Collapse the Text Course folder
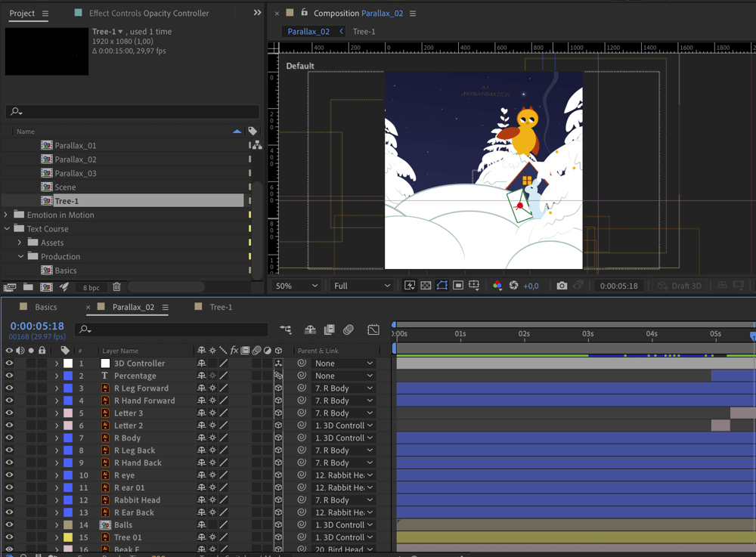The height and width of the screenshot is (557, 756). click(7, 228)
